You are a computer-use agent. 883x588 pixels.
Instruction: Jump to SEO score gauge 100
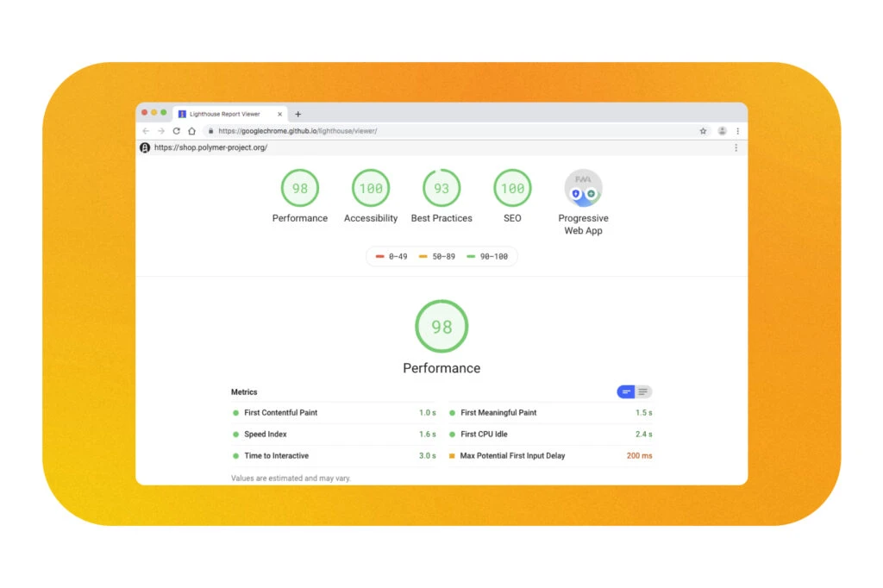coord(512,188)
